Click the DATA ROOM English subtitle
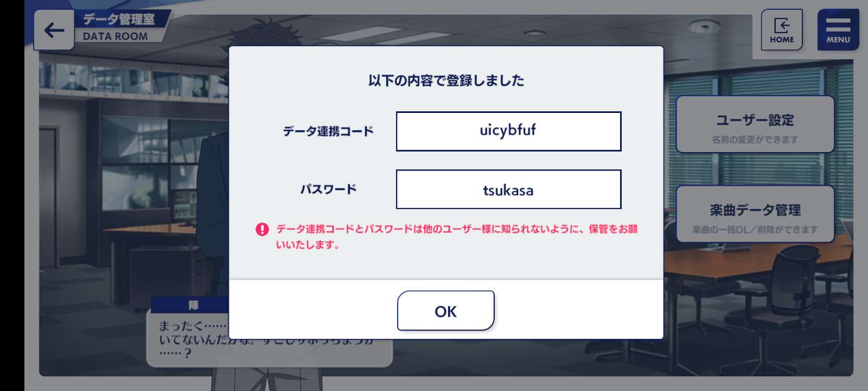 point(115,36)
